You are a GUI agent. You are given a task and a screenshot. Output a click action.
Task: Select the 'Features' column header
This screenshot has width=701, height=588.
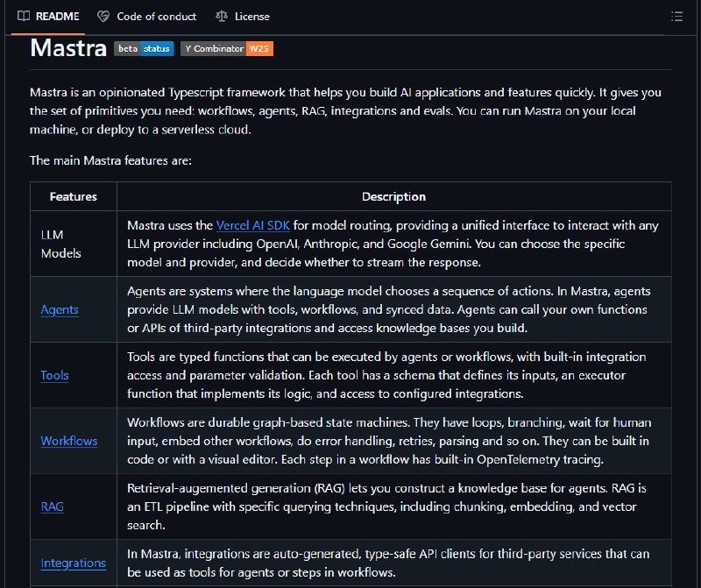coord(74,197)
